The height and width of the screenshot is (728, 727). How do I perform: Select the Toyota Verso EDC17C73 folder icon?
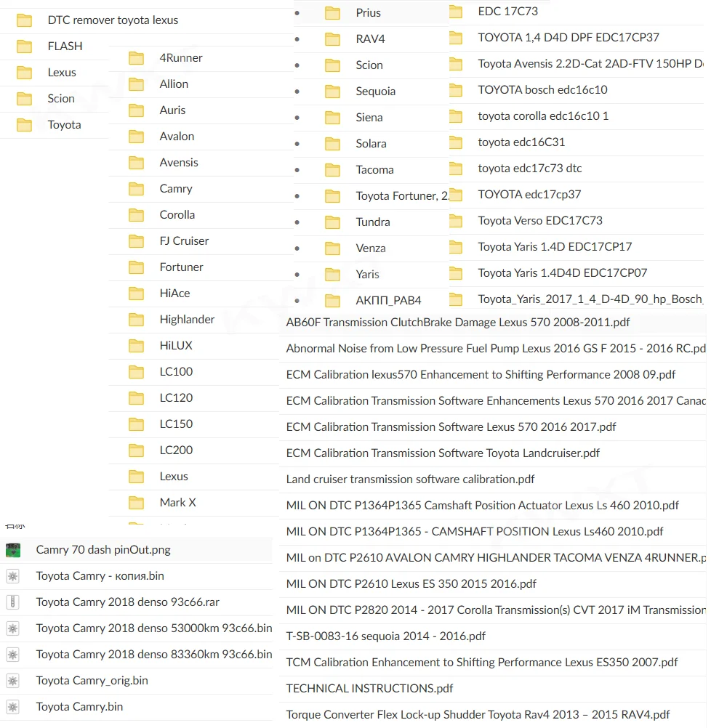coord(456,221)
